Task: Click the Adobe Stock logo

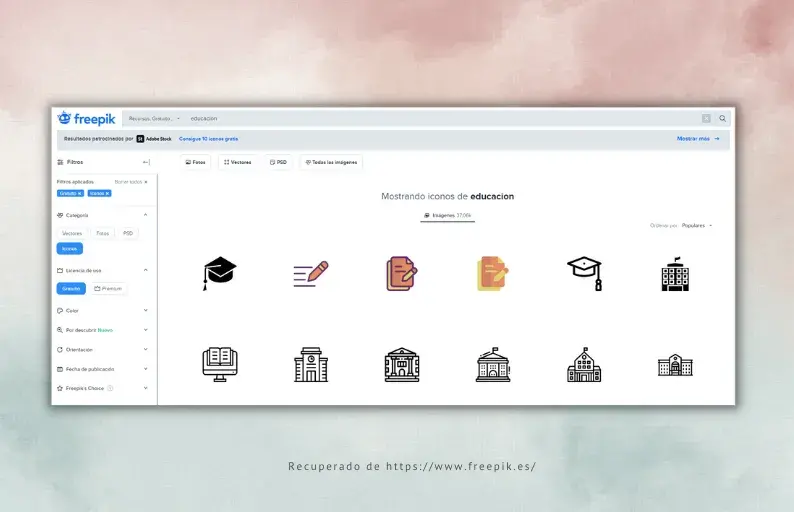Action: [154, 139]
